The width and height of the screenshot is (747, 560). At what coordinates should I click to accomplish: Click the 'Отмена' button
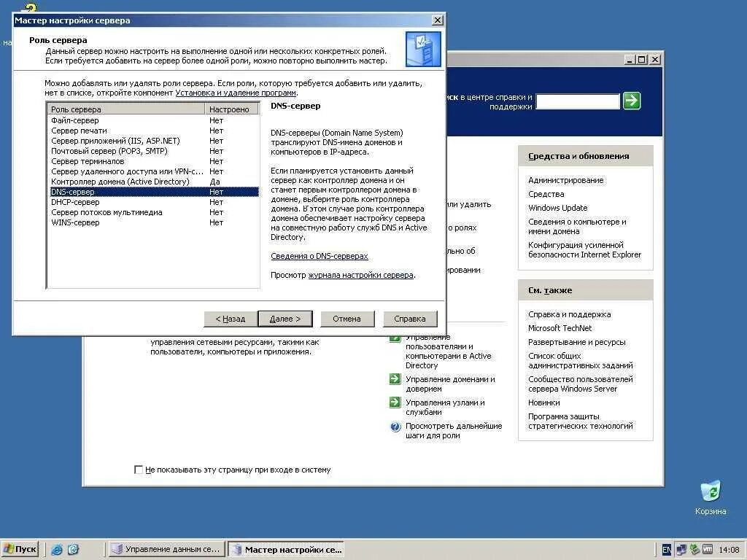point(347,319)
